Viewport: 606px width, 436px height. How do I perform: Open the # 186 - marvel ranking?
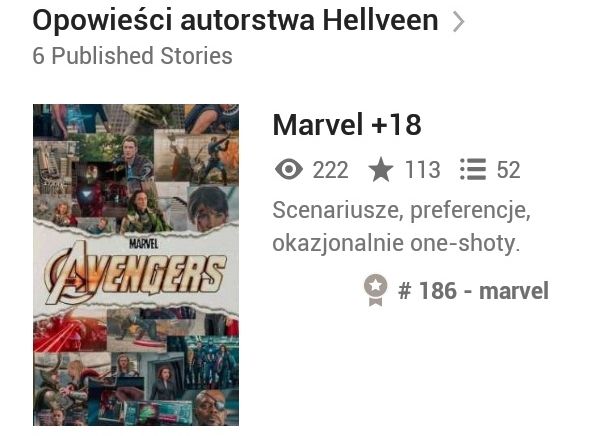tap(473, 291)
